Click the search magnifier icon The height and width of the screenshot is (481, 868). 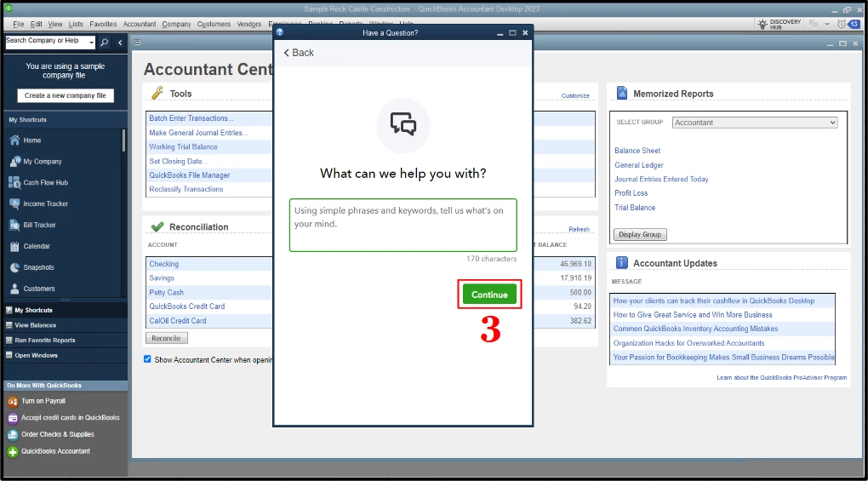[x=104, y=42]
